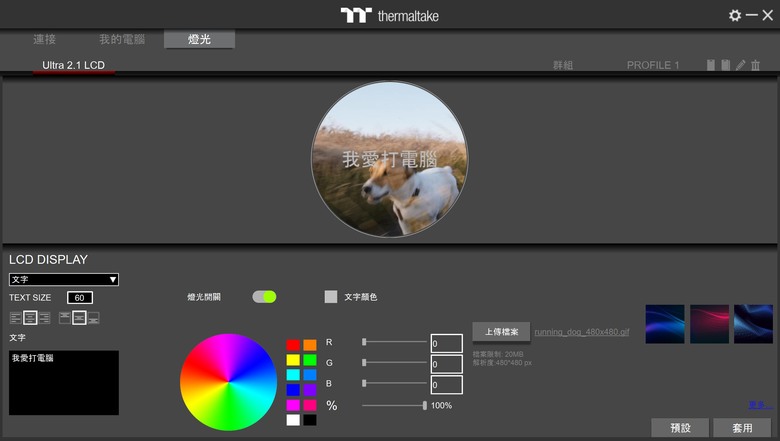Click the 上傳檔案 upload button

tap(501, 332)
